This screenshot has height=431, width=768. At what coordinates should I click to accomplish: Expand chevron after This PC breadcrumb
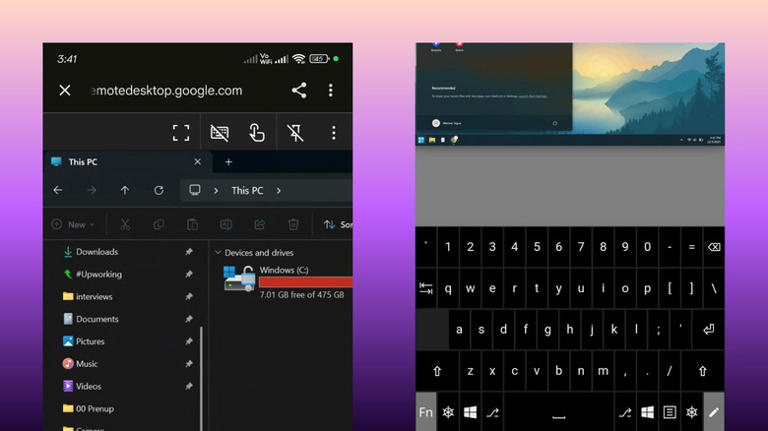click(279, 191)
